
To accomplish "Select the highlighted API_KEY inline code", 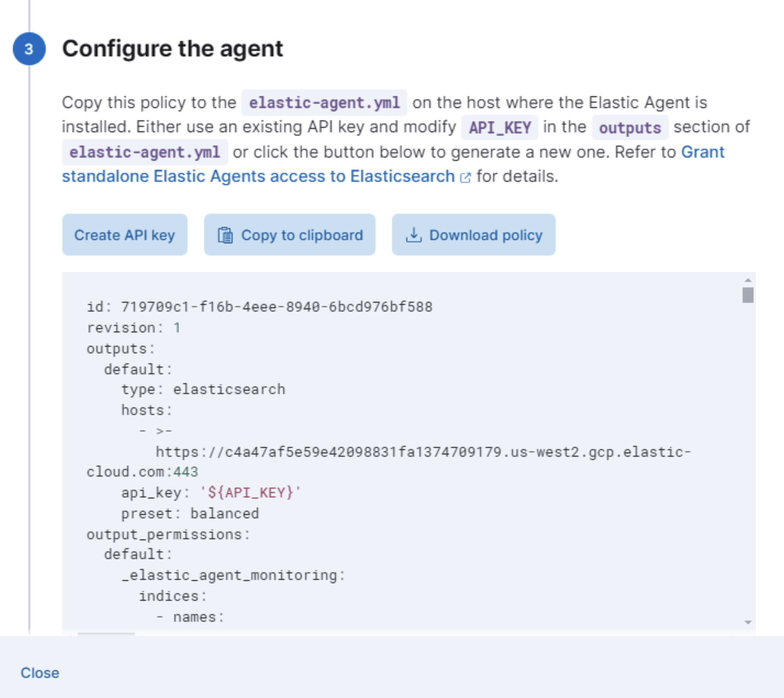I will (x=499, y=128).
